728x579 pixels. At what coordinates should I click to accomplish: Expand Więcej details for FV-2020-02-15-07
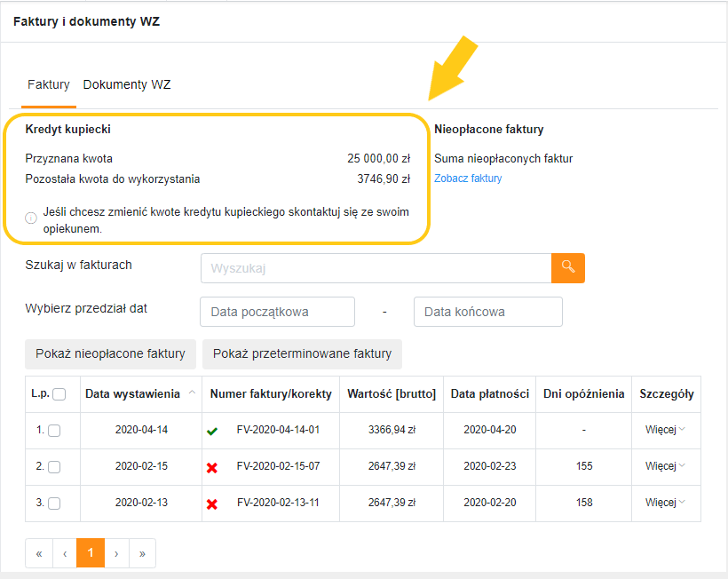tap(665, 465)
